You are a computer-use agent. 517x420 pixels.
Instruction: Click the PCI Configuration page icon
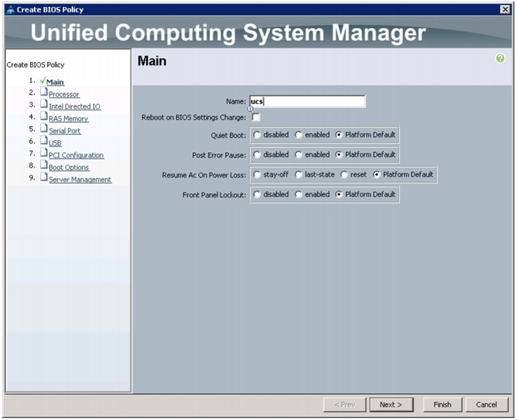44,153
